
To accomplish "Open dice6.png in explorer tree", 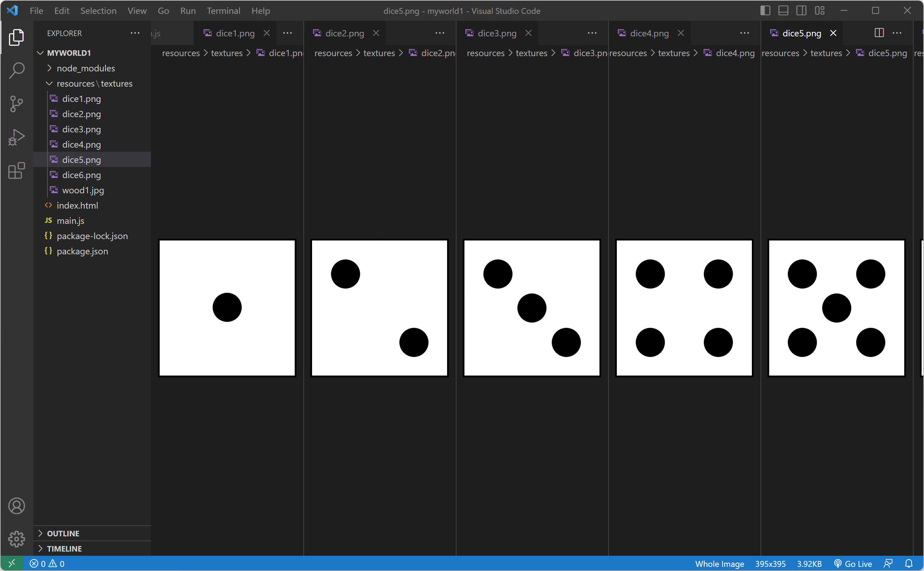I will 81,175.
